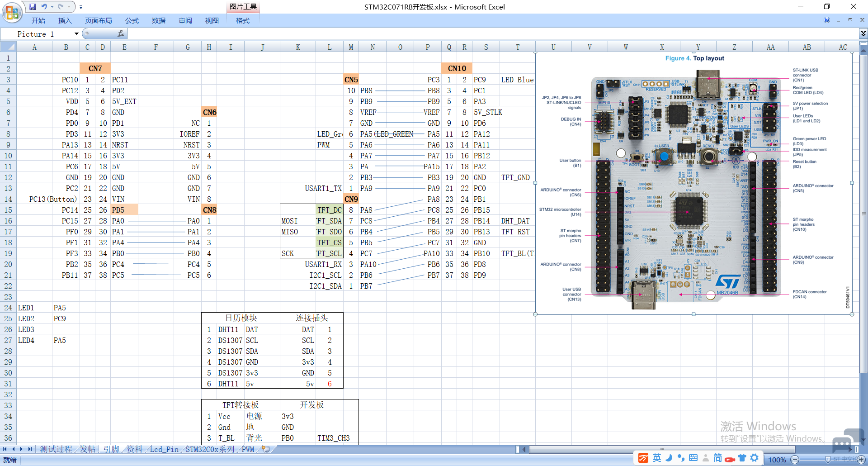Open the IME soft keyboard icon
Screen dimensions: 868x466
693,458
